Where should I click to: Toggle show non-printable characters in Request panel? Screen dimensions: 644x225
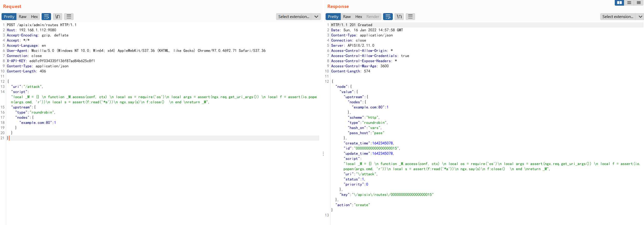pyautogui.click(x=58, y=17)
